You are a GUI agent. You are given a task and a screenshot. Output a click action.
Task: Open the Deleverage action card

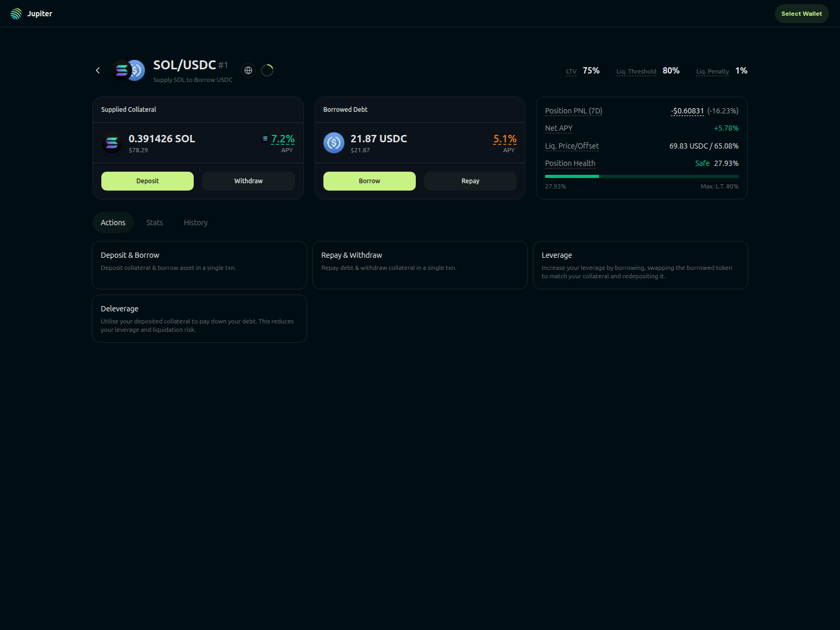(x=199, y=319)
